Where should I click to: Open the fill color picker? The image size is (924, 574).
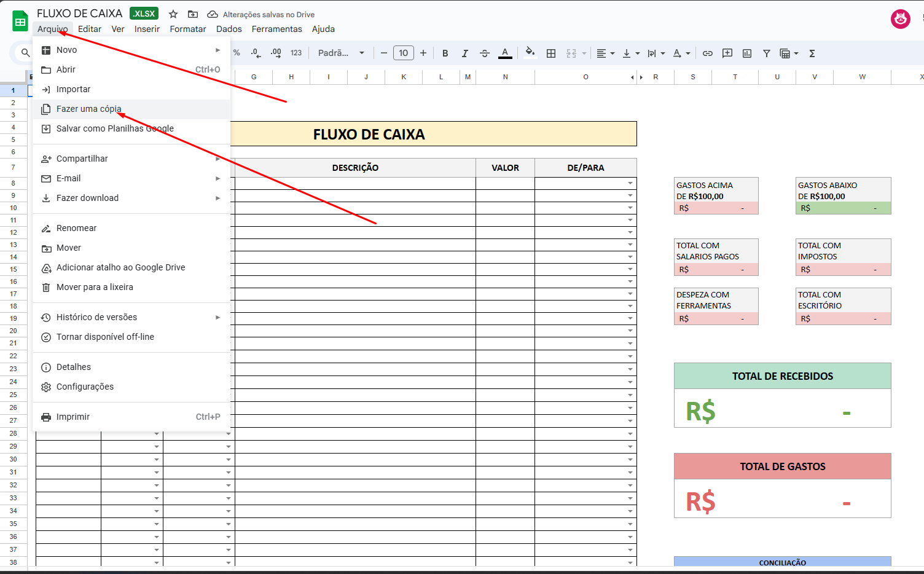[x=530, y=53]
